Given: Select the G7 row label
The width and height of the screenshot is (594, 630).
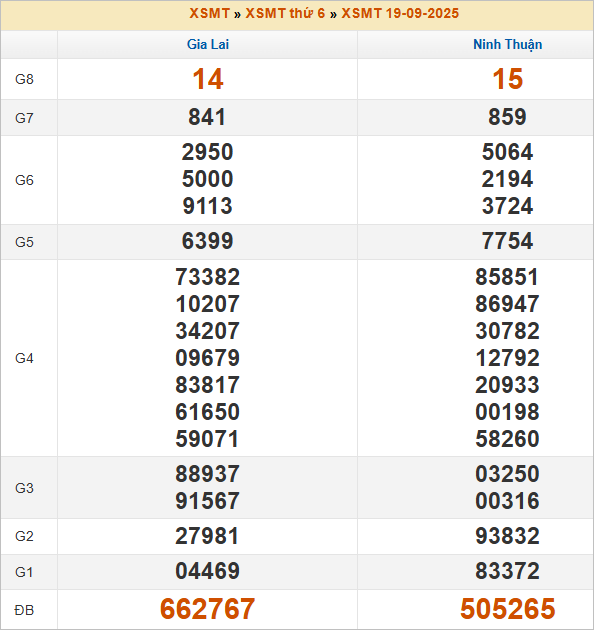Looking at the screenshot, I should [24, 118].
